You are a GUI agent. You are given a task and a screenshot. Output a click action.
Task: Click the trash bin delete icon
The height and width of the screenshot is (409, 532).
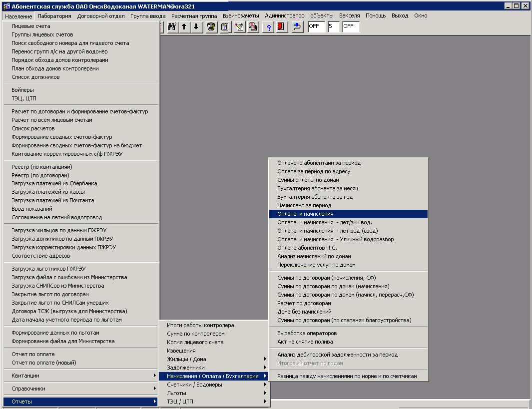click(211, 27)
